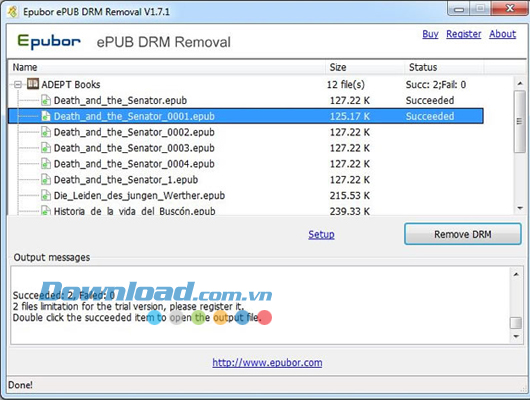The image size is (530, 400).
Task: Close the Epubor ePUB DRM Removal window
Action: coord(509,8)
